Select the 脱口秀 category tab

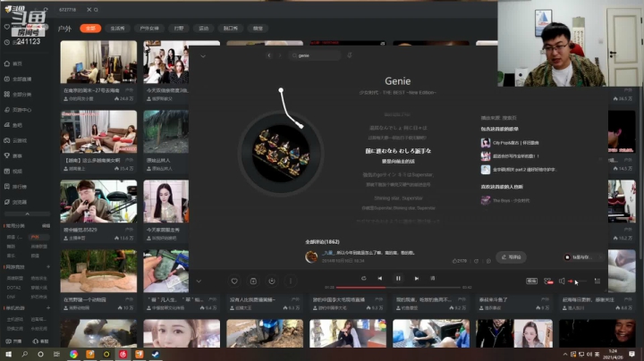(x=231, y=29)
